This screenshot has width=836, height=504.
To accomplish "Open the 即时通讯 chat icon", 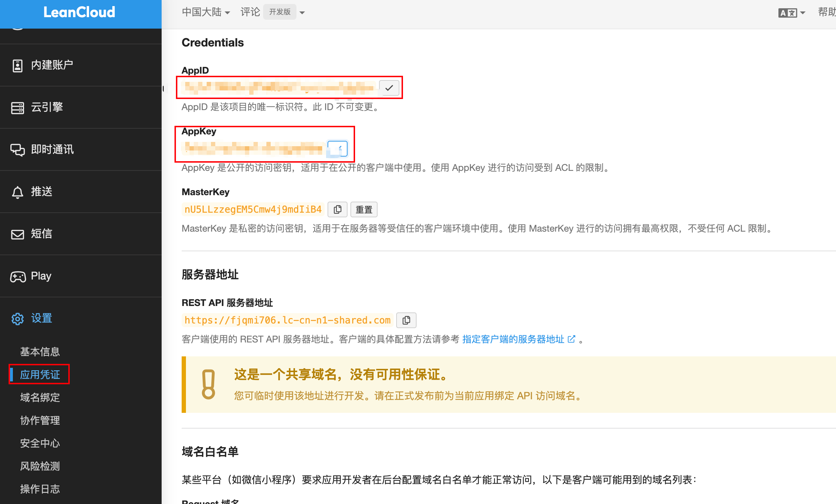I will (18, 150).
